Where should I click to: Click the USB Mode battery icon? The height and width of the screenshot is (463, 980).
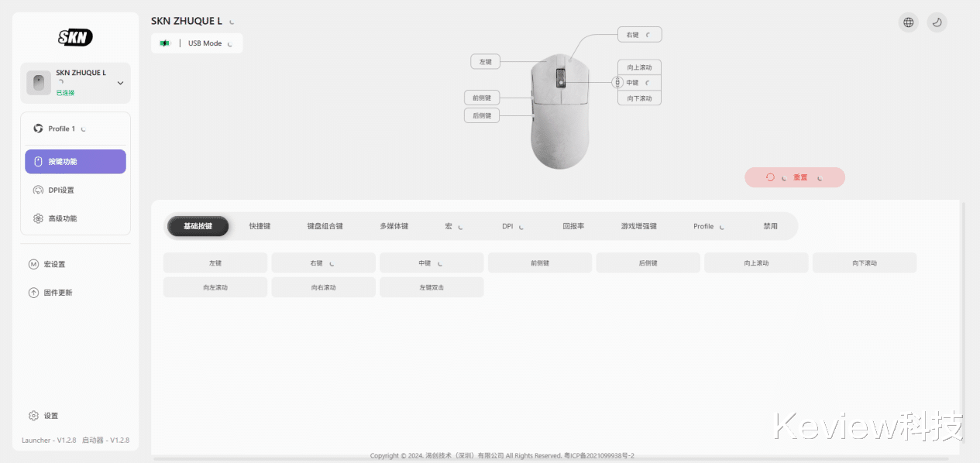164,43
